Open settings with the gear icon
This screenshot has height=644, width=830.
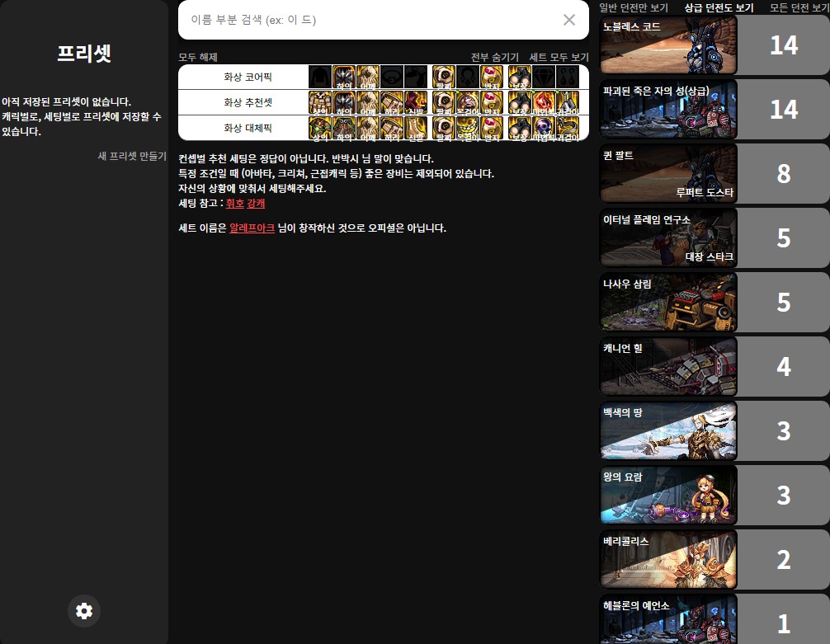pos(84,611)
